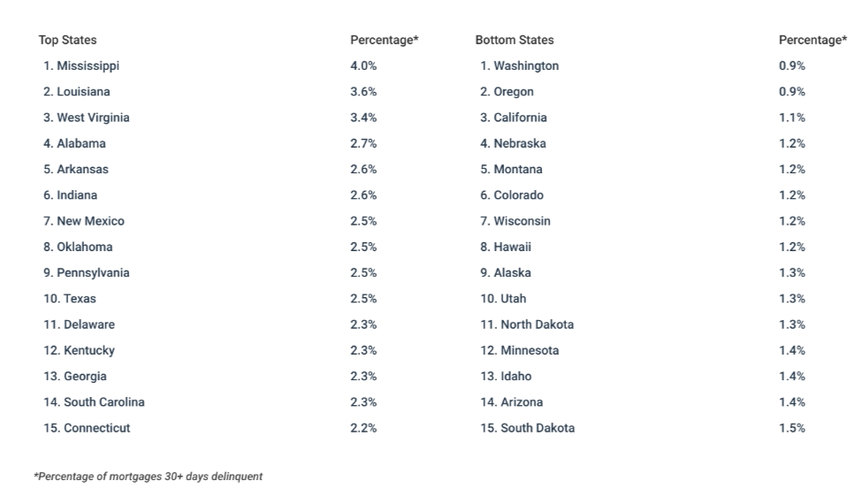Select the South Carolina entry
Viewport: 856px width, 504px height.
coord(94,402)
